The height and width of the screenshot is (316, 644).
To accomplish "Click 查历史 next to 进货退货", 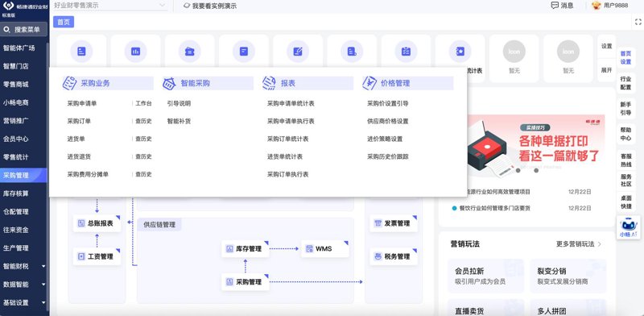I will point(143,156).
